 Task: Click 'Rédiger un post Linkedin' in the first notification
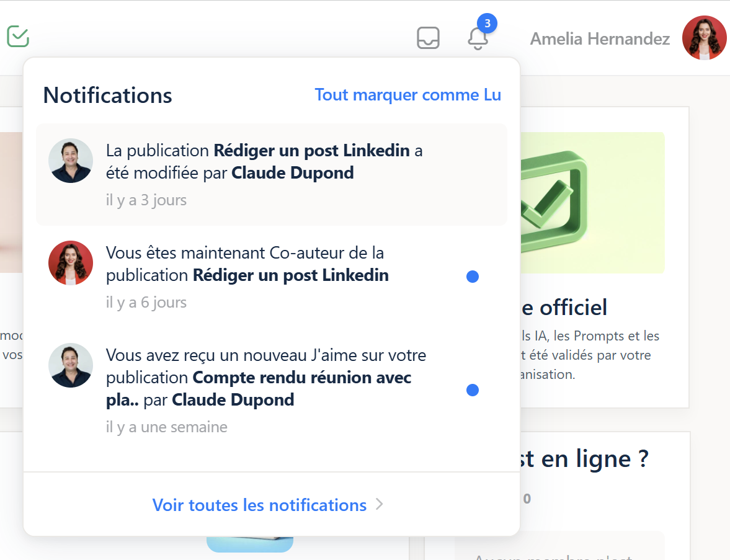(311, 151)
